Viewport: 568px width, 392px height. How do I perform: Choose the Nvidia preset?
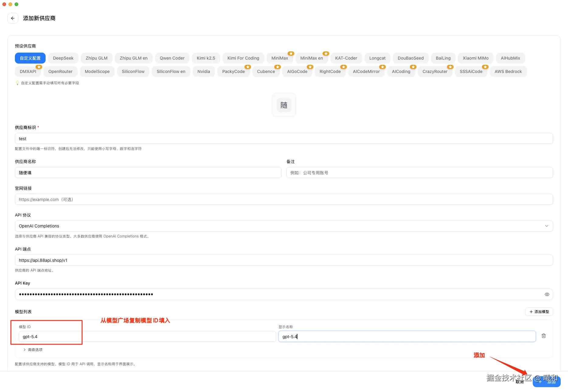tap(204, 71)
